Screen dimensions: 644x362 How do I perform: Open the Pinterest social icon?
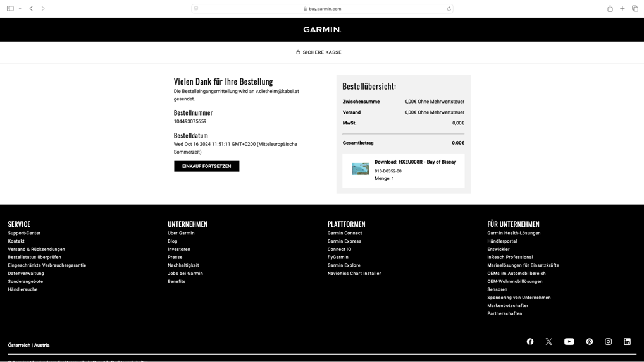590,342
